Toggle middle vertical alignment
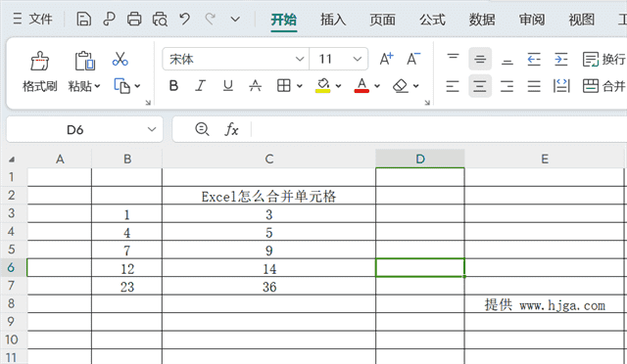 (480, 59)
